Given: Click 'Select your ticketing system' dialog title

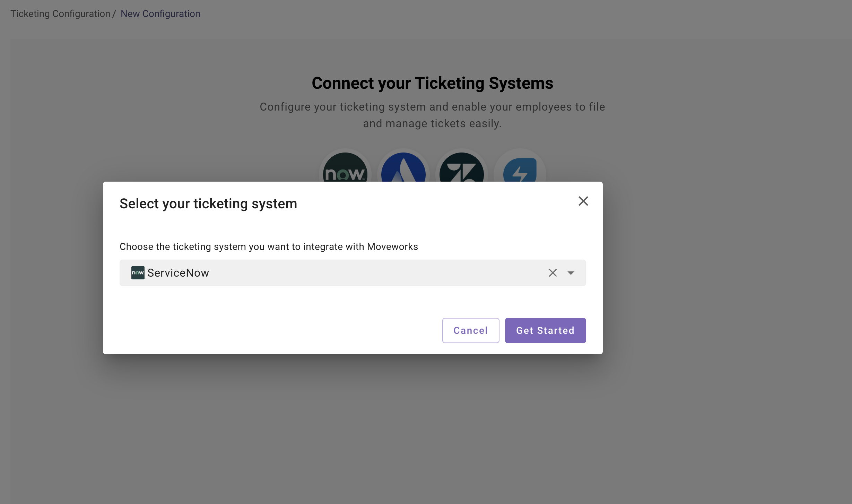Looking at the screenshot, I should coord(208,203).
